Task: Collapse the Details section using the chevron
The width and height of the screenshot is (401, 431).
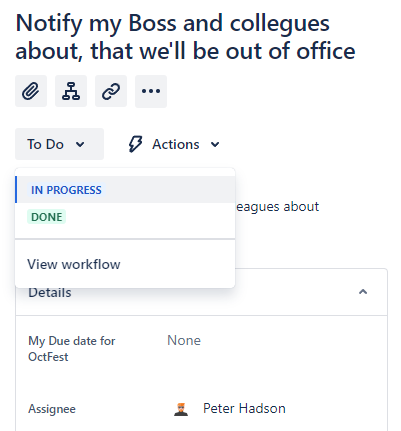Action: pyautogui.click(x=363, y=292)
